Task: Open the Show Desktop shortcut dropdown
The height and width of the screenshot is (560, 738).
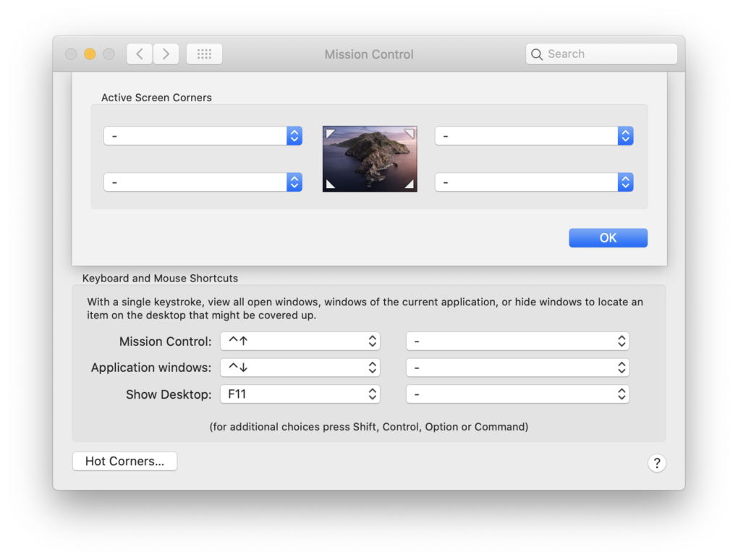Action: (x=300, y=394)
